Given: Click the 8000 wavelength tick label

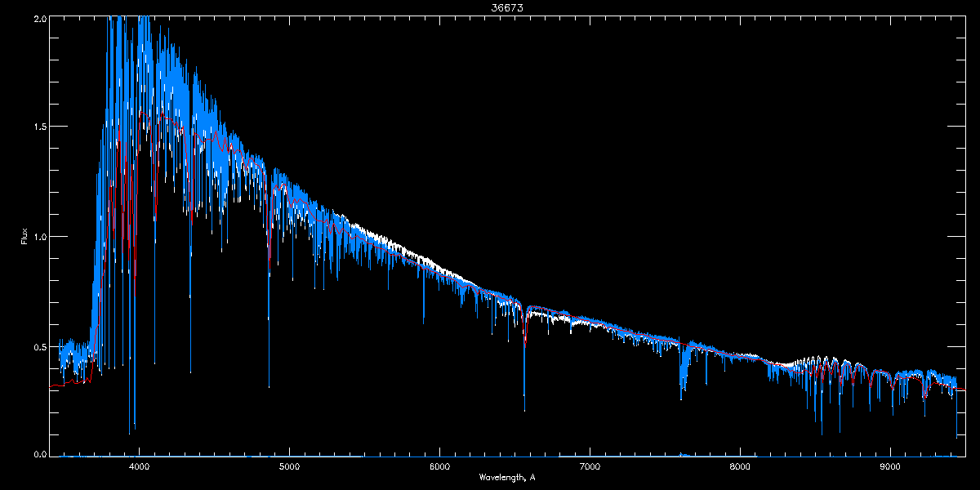Looking at the screenshot, I should (740, 467).
